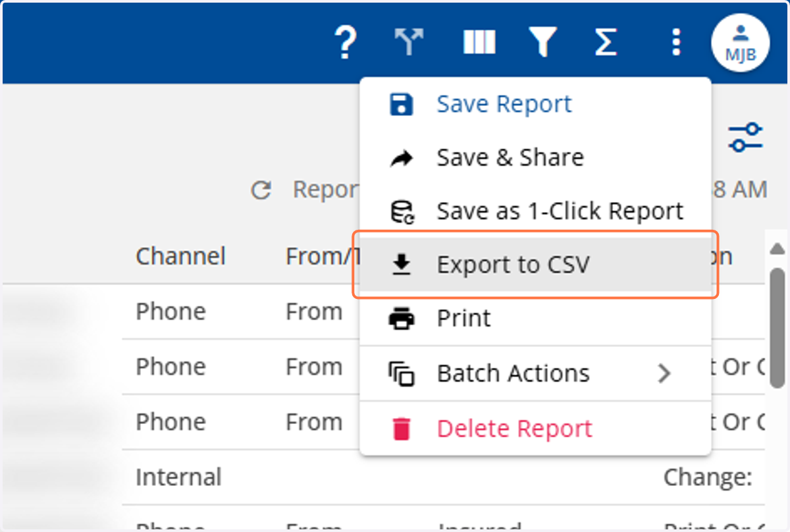790x532 pixels.
Task: Click the scrollbar up arrow
Action: [x=777, y=248]
